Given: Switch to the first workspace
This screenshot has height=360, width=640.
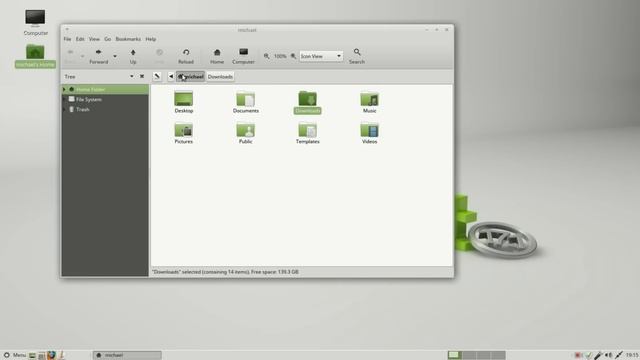Looking at the screenshot, I should pyautogui.click(x=455, y=355).
